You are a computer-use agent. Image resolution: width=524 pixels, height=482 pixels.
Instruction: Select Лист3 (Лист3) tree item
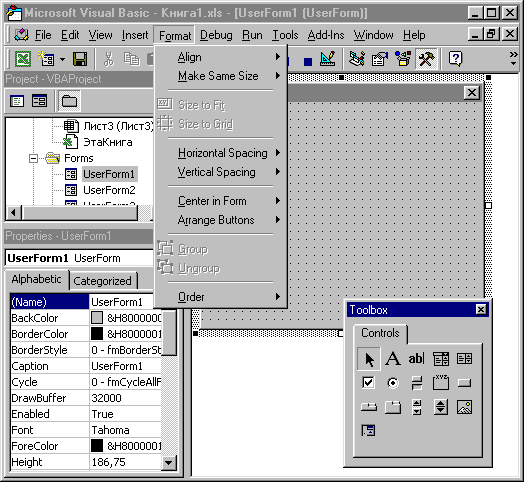(118, 126)
